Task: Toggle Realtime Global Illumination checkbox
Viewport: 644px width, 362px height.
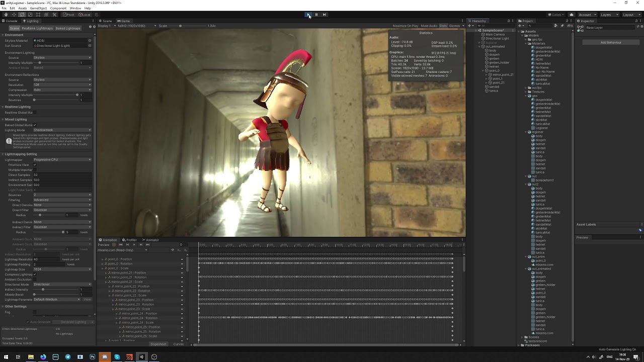Action: coord(35,113)
